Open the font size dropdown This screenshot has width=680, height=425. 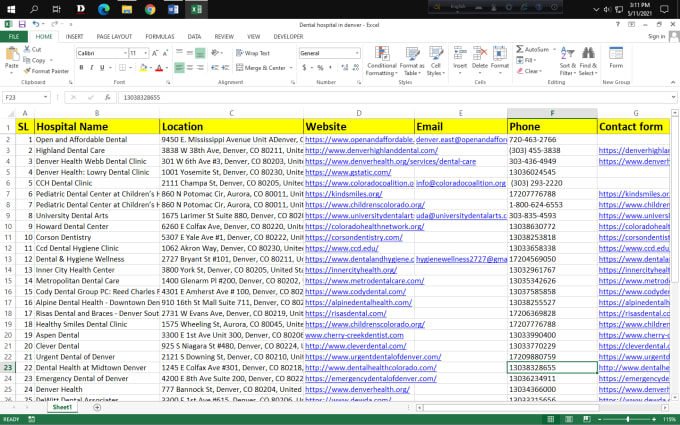coord(146,53)
